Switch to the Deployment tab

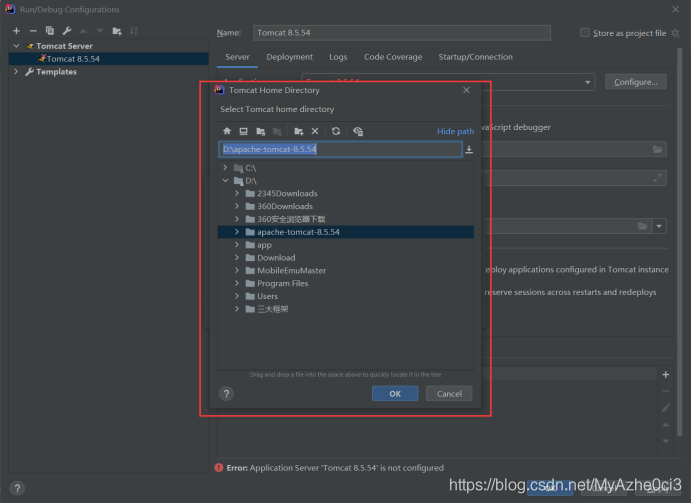[x=289, y=57]
